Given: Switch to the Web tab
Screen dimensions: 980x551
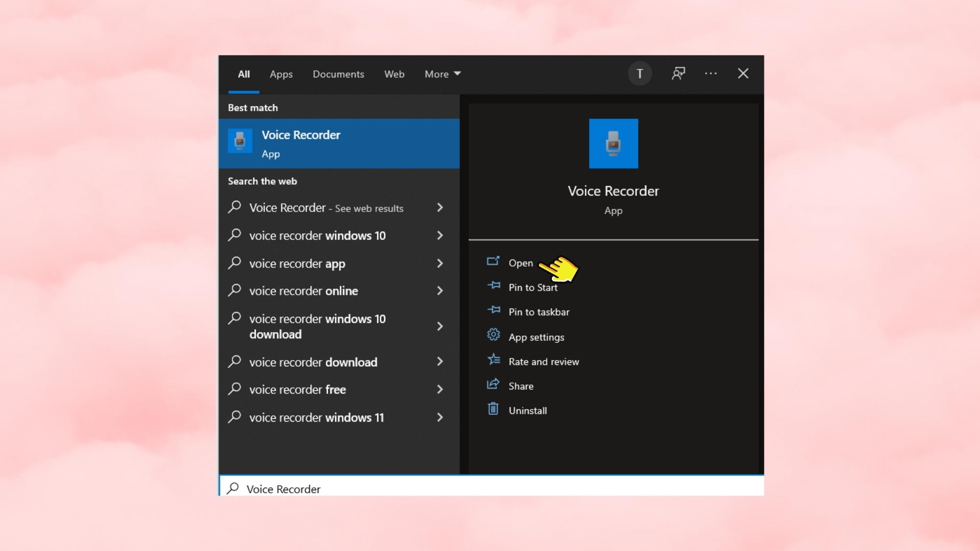Looking at the screenshot, I should pyautogui.click(x=394, y=74).
